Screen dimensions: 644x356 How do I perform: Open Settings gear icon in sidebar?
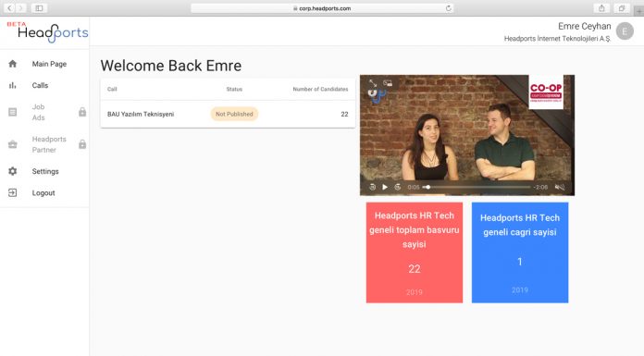(13, 171)
